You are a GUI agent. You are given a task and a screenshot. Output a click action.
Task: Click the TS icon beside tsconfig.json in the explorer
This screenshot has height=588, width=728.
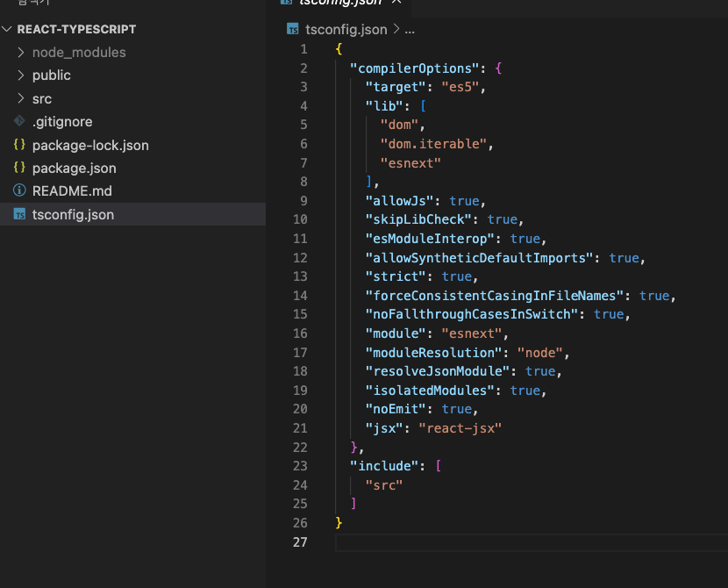tap(19, 215)
